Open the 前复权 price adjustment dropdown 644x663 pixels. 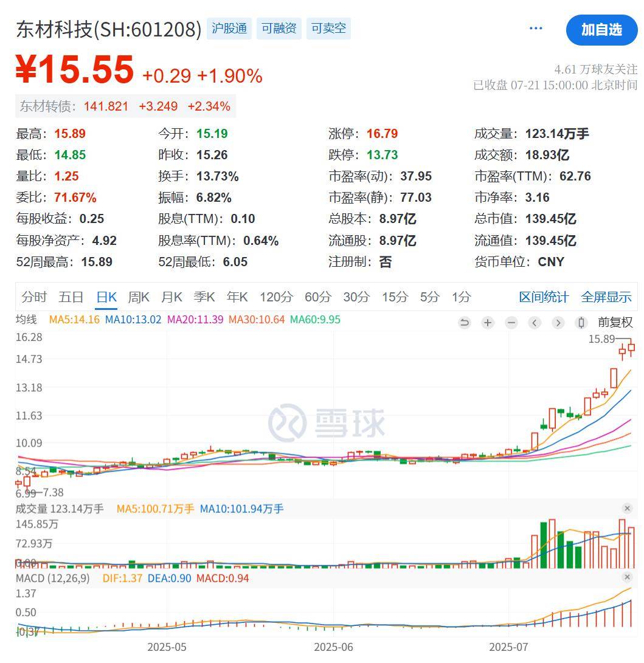(615, 323)
